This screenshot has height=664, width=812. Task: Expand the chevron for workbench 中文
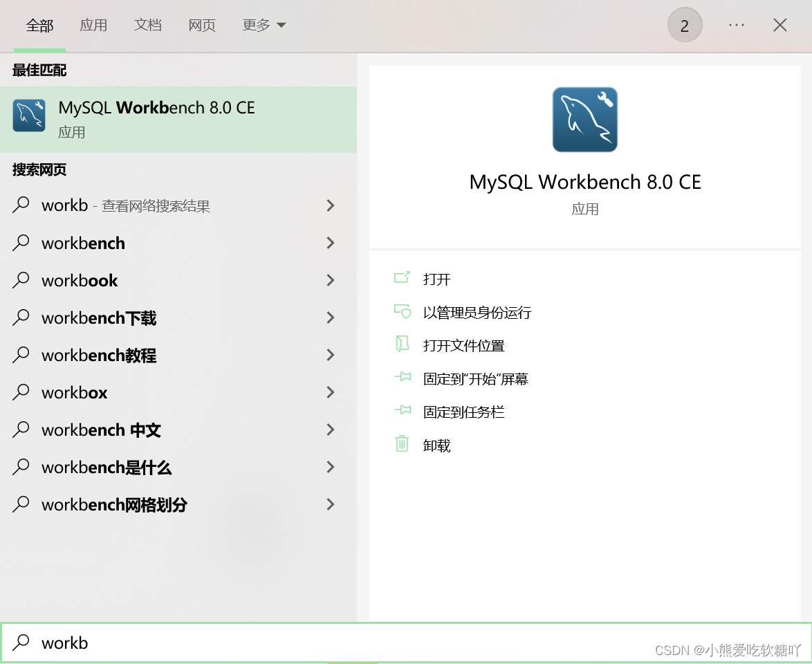[x=331, y=430]
